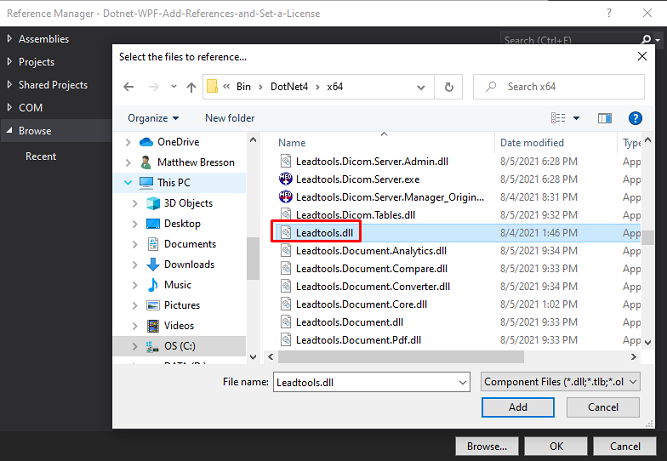Viewport: 667px width, 461px height.
Task: Click the Add button
Action: coord(518,407)
